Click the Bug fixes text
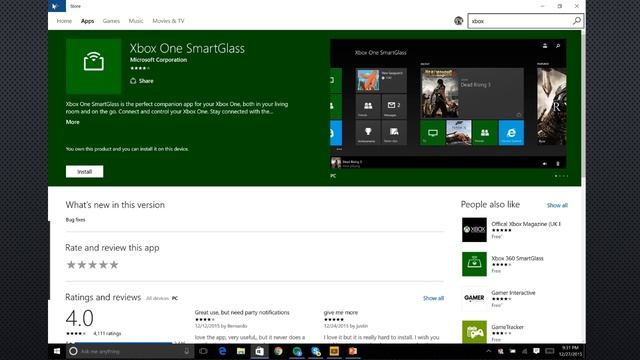The width and height of the screenshot is (640, 360). coord(76,220)
